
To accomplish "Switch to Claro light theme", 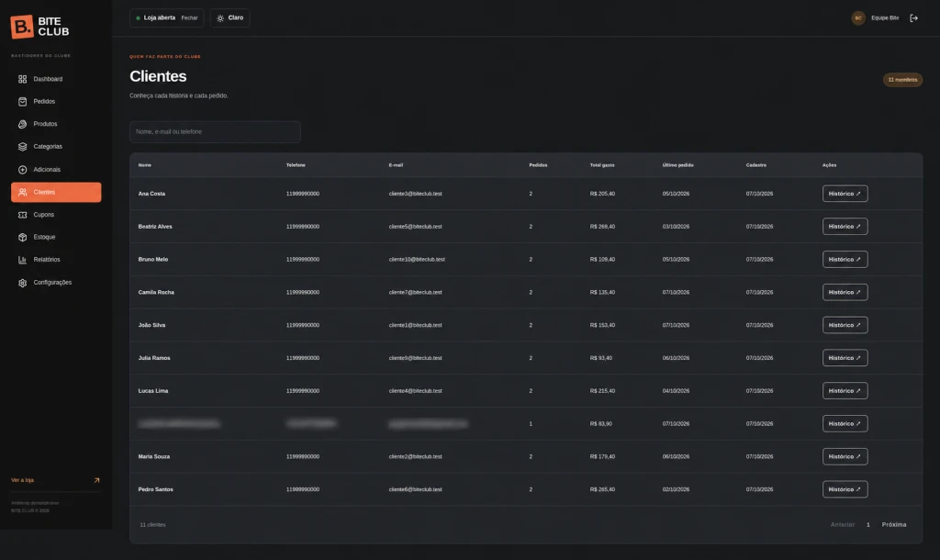I will tap(230, 18).
